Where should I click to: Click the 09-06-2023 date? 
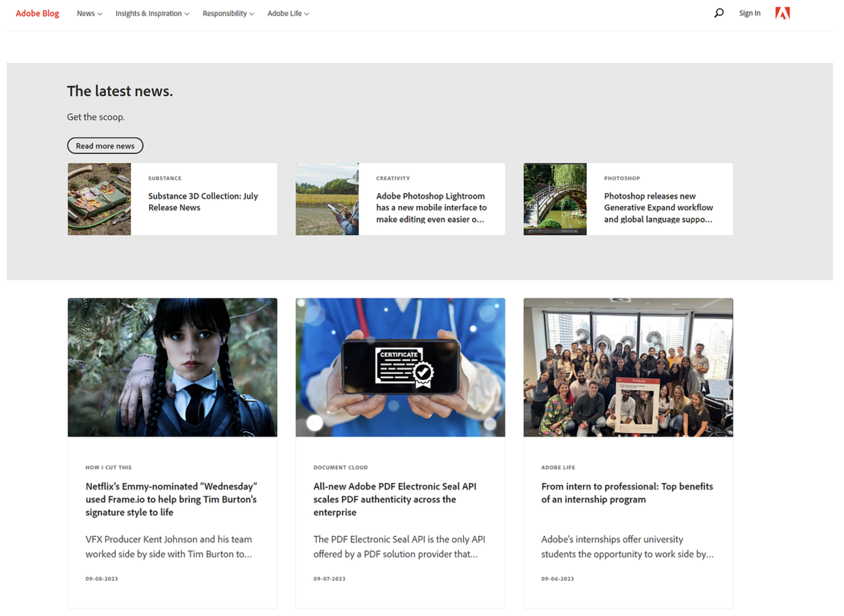(557, 579)
